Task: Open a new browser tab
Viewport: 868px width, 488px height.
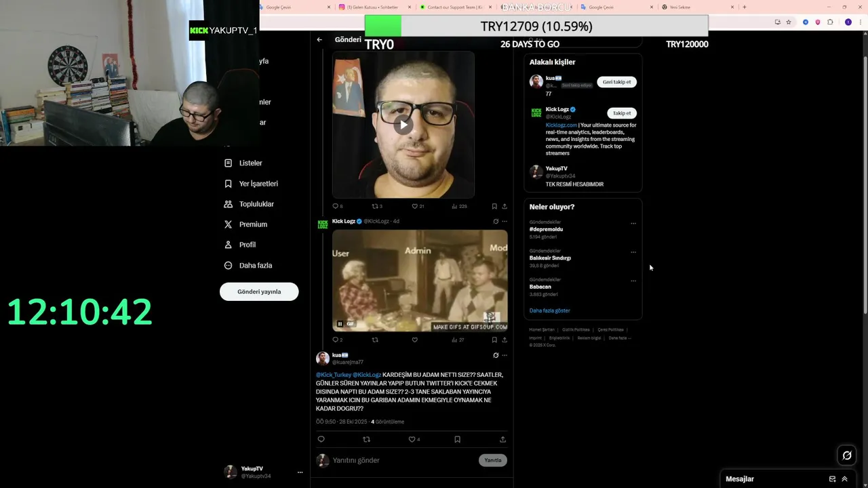Action: tap(744, 7)
